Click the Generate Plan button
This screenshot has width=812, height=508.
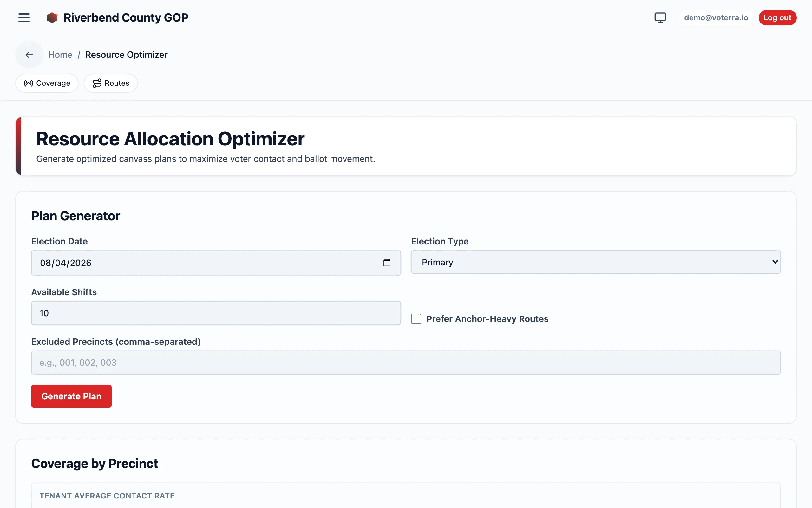coord(71,396)
